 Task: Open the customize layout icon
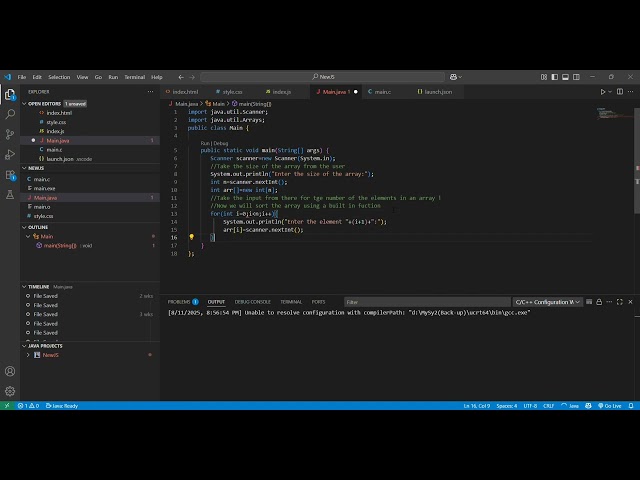544,77
